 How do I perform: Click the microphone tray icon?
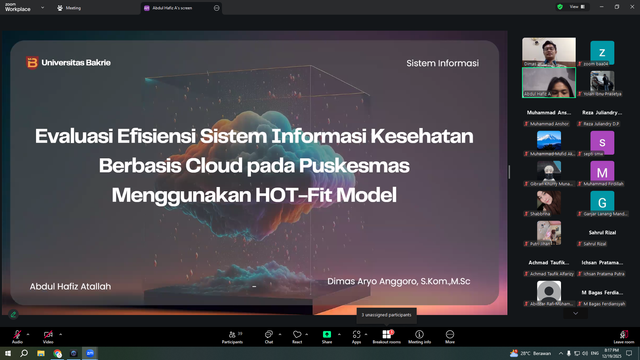click(x=569, y=353)
